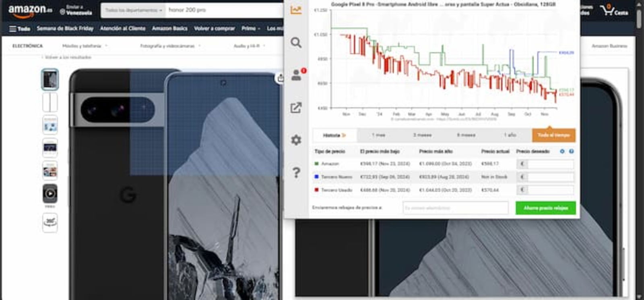The image size is (644, 300).
Task: Click the red Tercero Usado legend swatch
Action: [x=316, y=189]
